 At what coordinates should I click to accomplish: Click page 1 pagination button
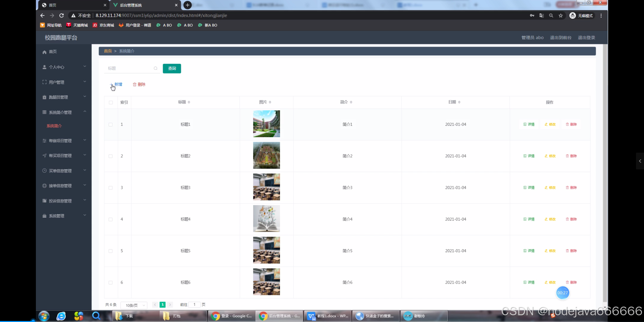point(162,305)
